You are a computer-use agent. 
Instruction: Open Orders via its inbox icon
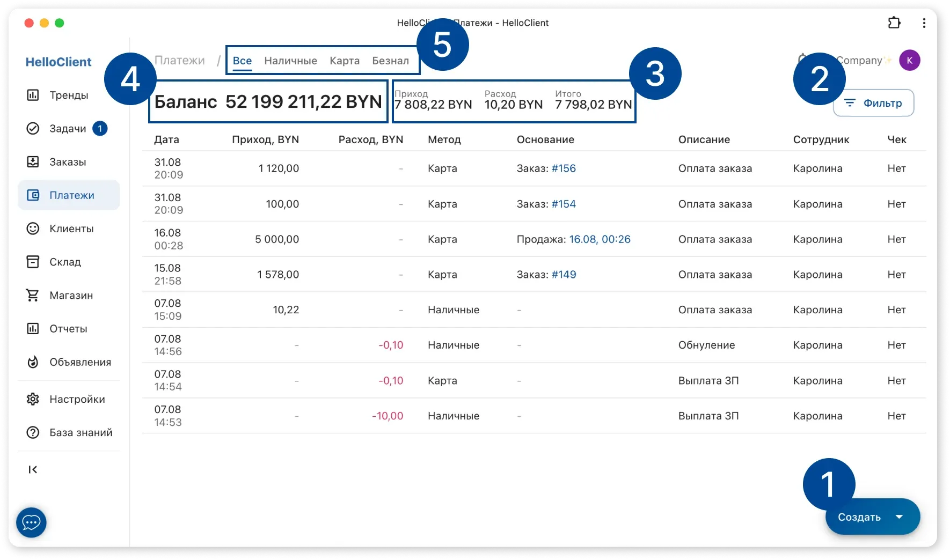tap(33, 162)
